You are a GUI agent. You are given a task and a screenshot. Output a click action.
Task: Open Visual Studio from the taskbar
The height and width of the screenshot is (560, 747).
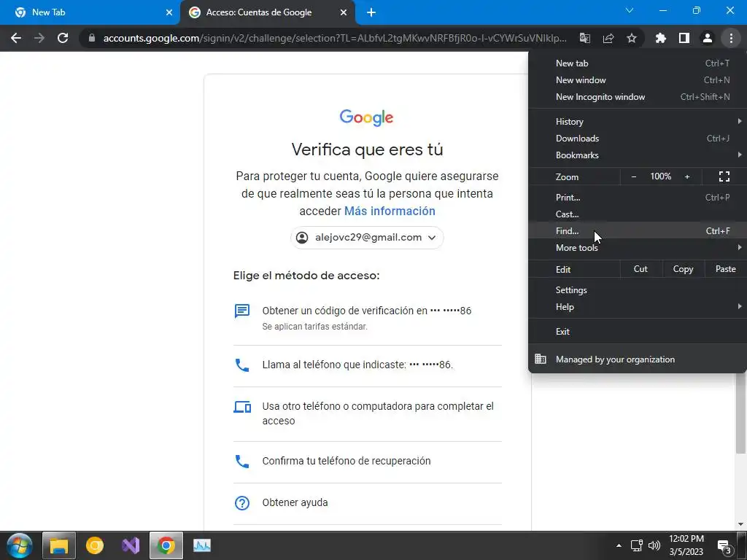click(x=131, y=545)
